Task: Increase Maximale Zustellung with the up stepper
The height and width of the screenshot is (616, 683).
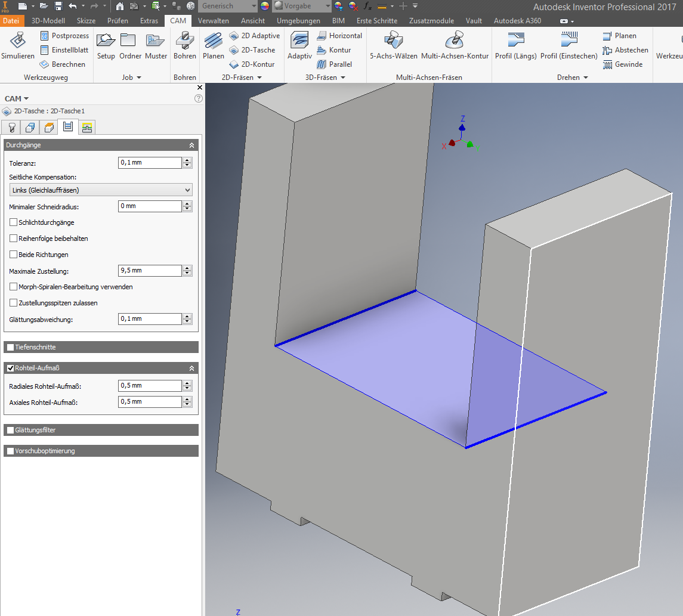Action: [x=187, y=268]
